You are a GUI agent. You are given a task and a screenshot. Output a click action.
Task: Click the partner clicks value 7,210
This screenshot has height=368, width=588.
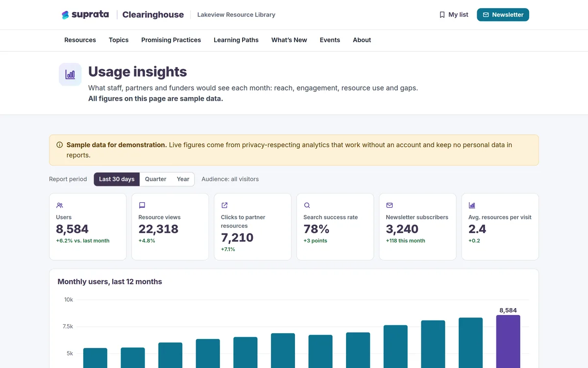coord(237,238)
